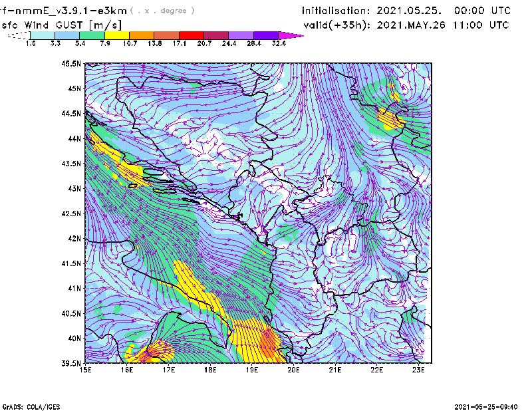Click the '13.8' legend value
The height and width of the screenshot is (411, 532).
[x=155, y=43]
